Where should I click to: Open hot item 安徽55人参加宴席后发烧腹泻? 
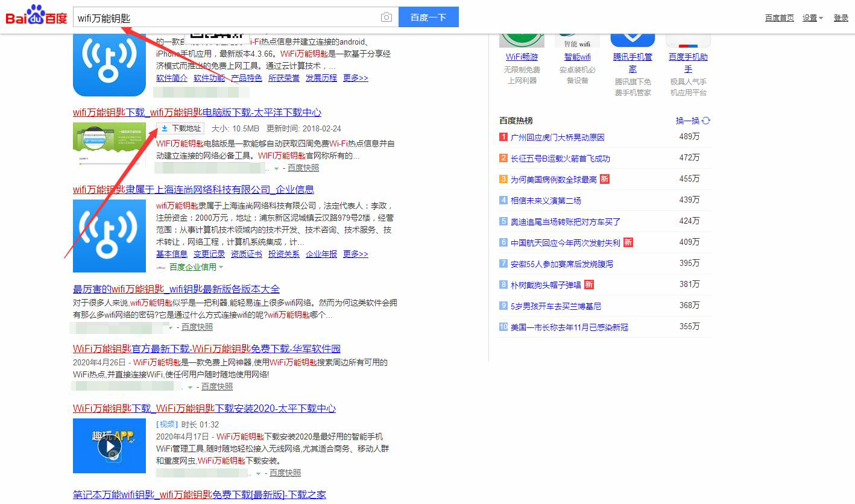tap(561, 264)
